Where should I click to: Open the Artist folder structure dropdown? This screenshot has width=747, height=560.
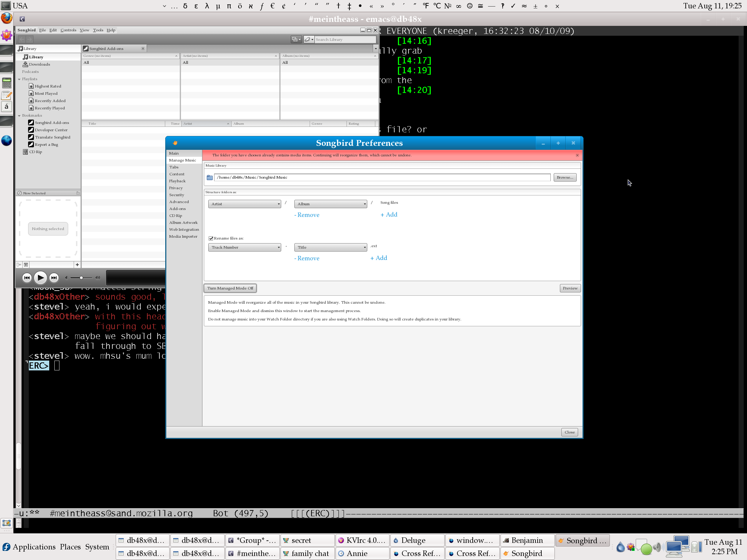pos(244,204)
